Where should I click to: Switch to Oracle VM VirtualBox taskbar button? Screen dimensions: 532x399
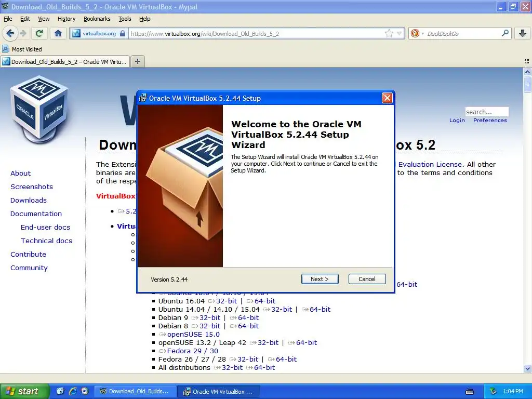click(219, 392)
